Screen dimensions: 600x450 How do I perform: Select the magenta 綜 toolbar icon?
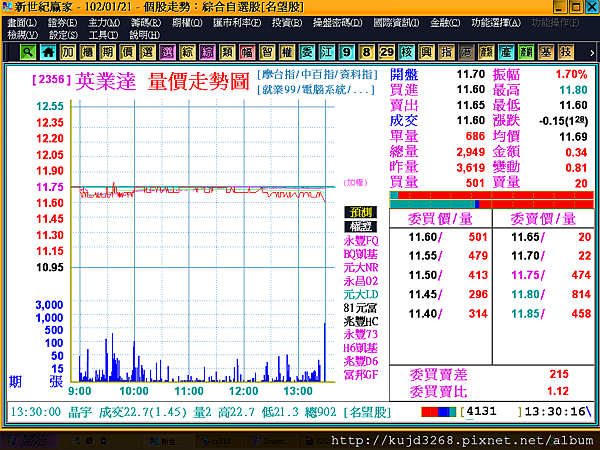coord(207,52)
